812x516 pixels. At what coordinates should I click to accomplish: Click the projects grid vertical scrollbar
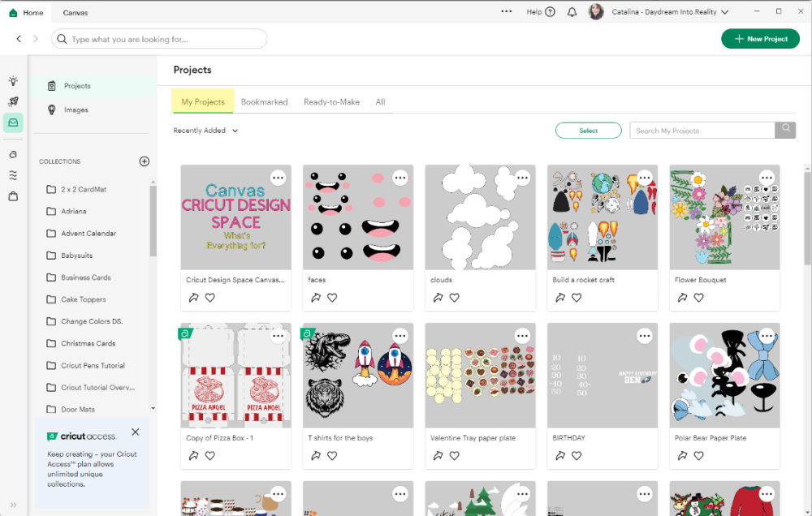coord(807,220)
